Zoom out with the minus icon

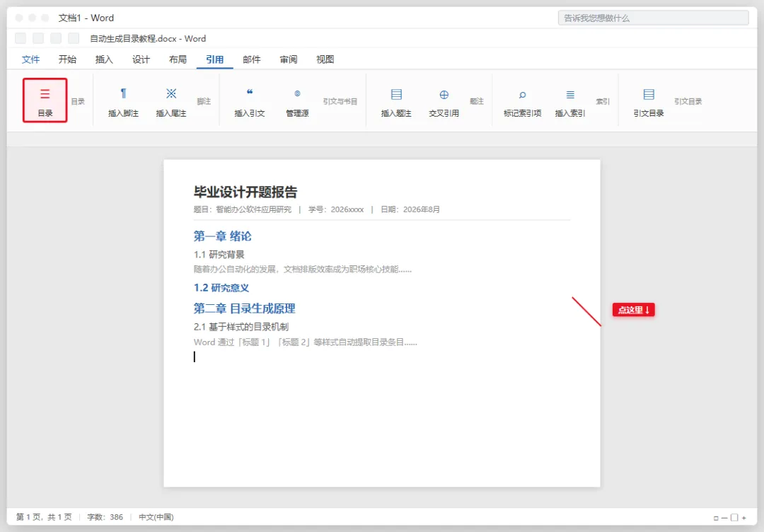[x=724, y=518]
